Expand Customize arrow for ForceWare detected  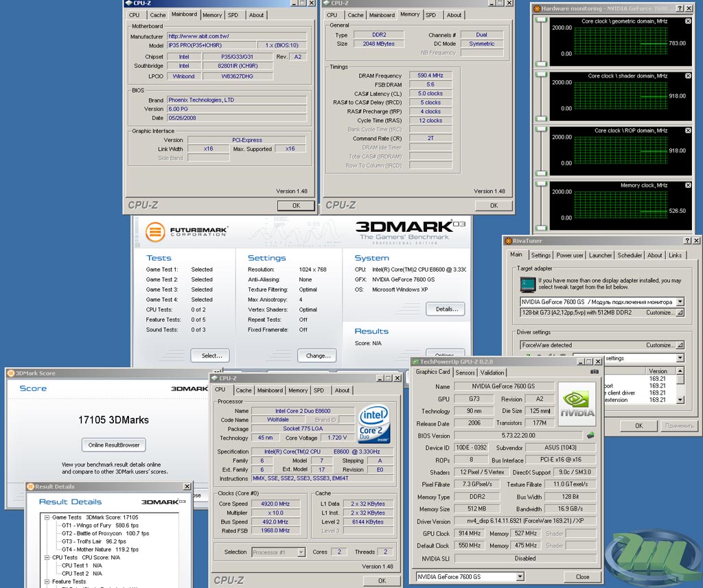pos(680,345)
